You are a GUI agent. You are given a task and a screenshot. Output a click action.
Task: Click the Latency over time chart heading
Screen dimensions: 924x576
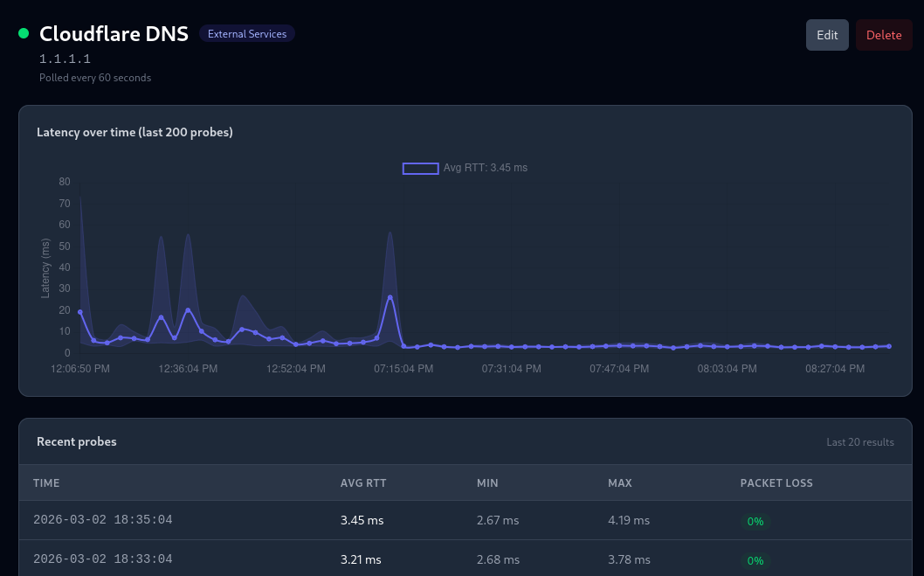(x=134, y=132)
